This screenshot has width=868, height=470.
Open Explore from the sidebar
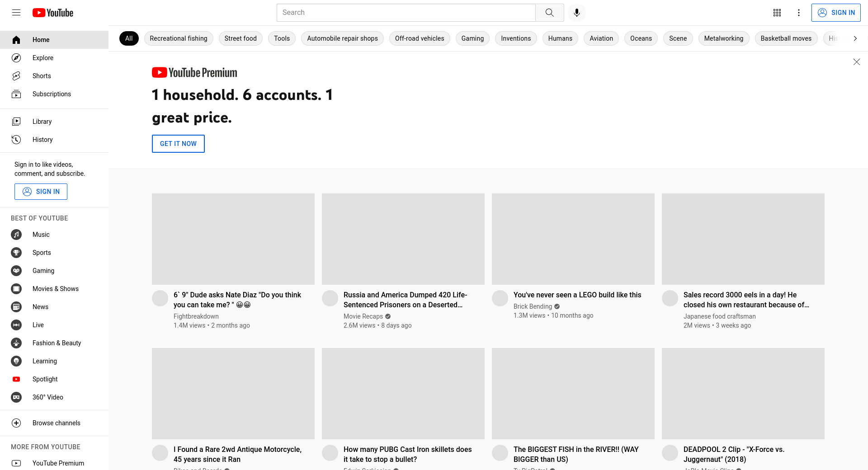coord(54,58)
